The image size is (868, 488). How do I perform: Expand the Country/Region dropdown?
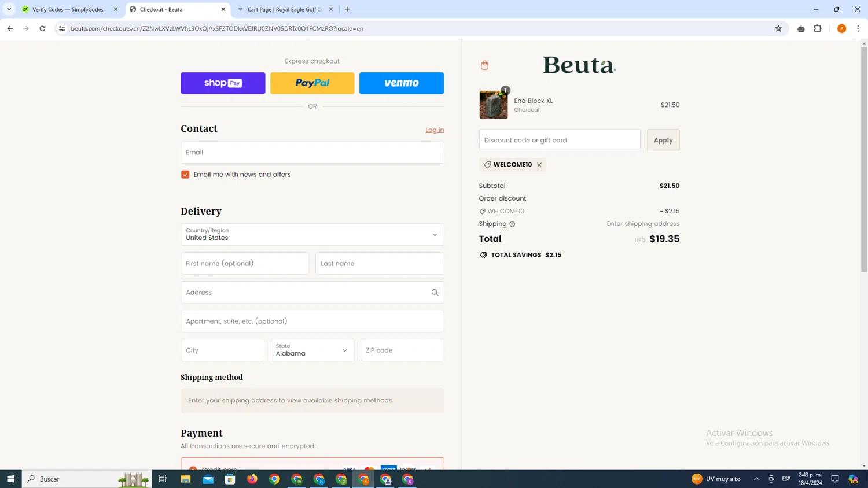tap(312, 235)
